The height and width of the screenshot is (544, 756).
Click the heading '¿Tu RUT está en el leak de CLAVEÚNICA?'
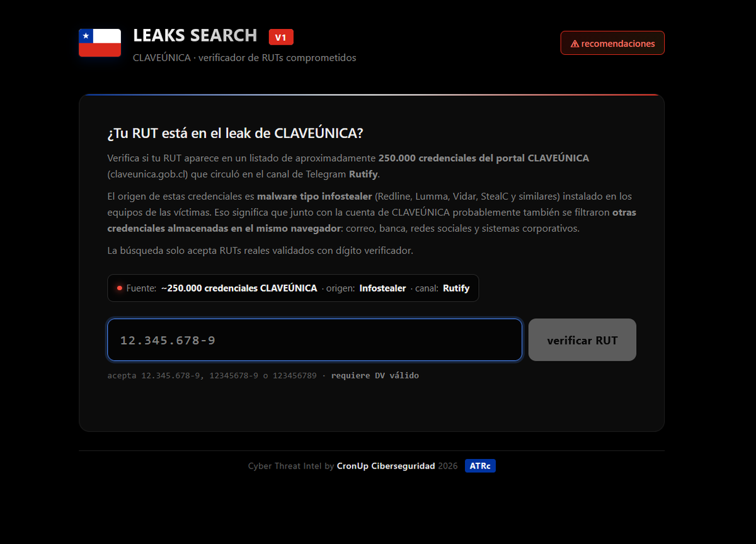(235, 133)
